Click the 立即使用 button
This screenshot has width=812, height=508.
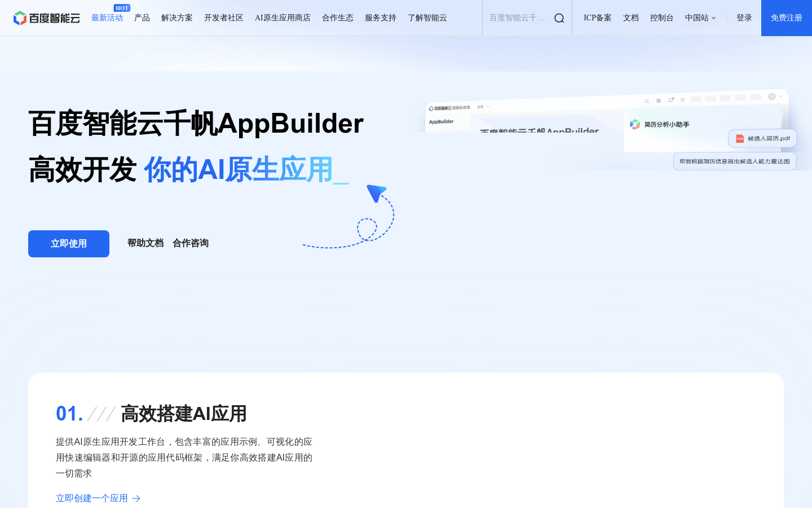68,243
